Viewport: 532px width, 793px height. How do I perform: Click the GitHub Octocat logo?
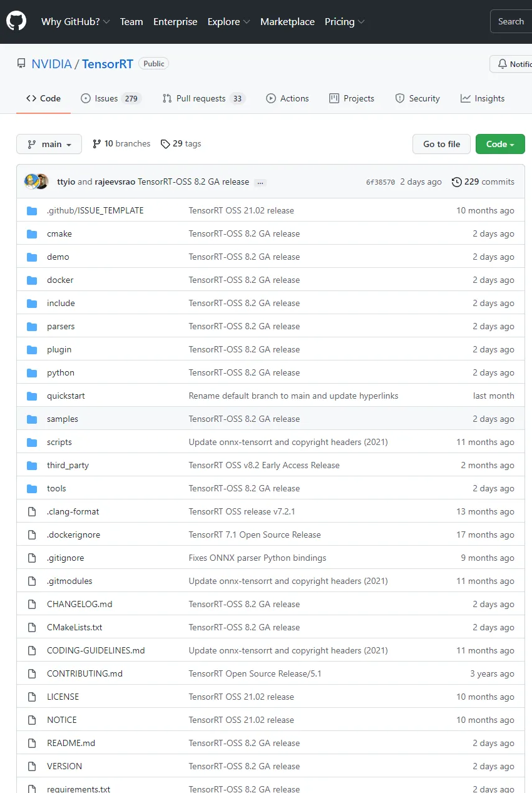(16, 21)
